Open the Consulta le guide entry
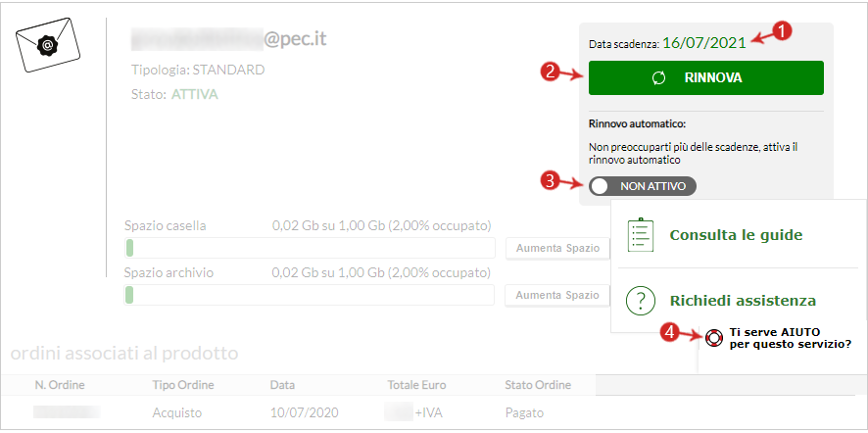This screenshot has width=868, height=433. click(737, 235)
